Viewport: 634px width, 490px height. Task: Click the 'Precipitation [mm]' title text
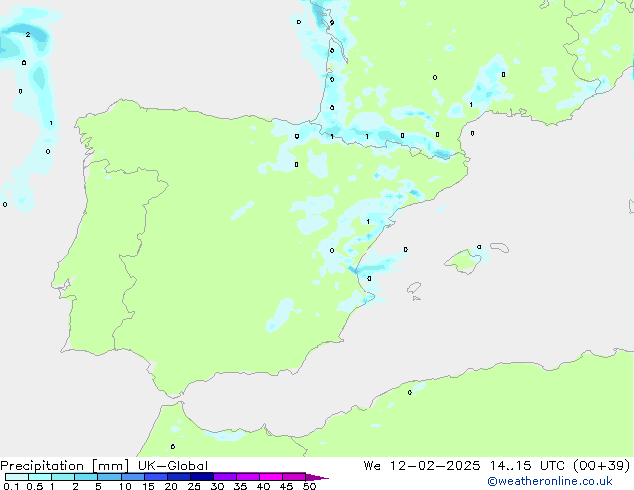[64, 466]
